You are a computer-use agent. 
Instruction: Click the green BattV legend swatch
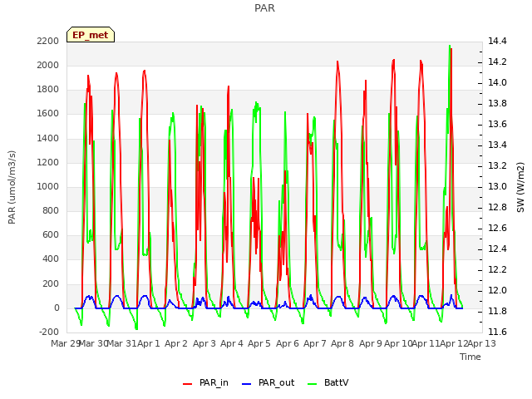[x=312, y=384]
